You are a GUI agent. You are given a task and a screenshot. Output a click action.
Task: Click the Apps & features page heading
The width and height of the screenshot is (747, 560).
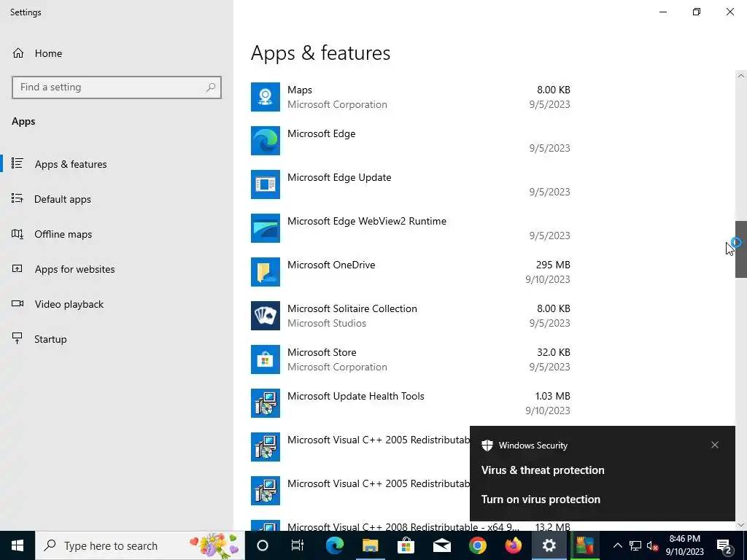pos(320,52)
